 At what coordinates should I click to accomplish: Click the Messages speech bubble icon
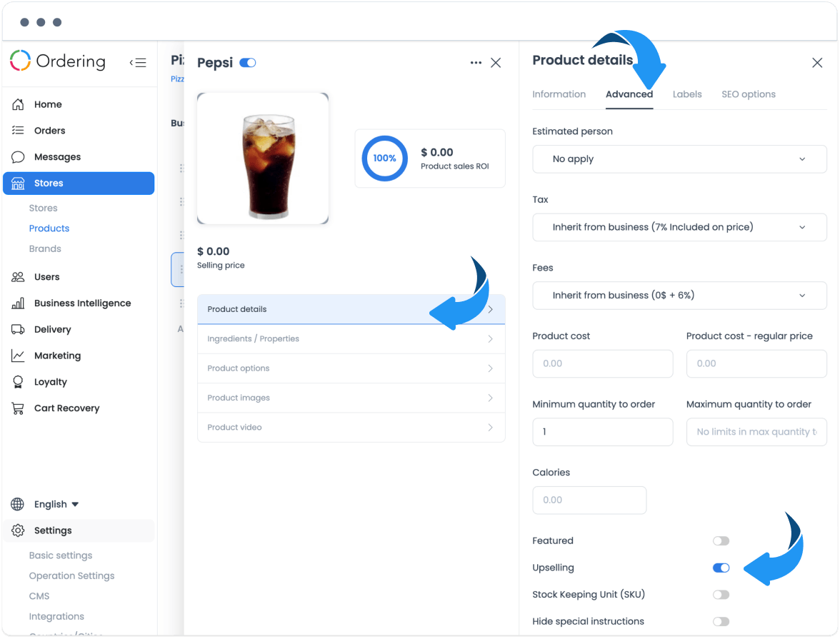point(18,157)
